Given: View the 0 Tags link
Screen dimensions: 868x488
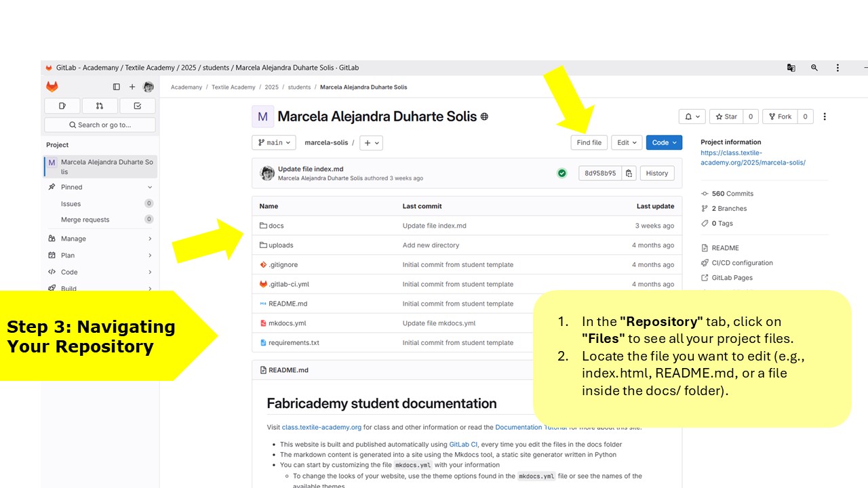Looking at the screenshot, I should point(722,224).
